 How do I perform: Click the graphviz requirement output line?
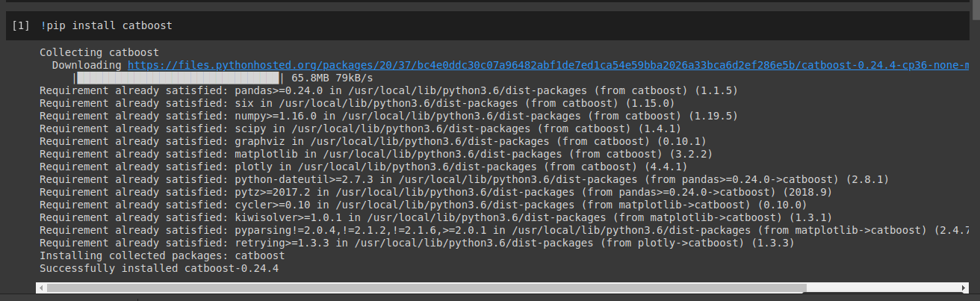373,141
